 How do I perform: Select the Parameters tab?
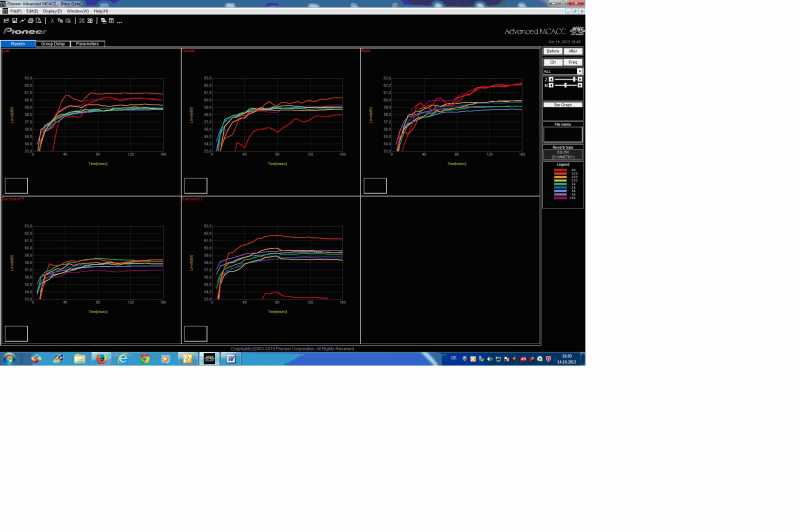[87, 44]
